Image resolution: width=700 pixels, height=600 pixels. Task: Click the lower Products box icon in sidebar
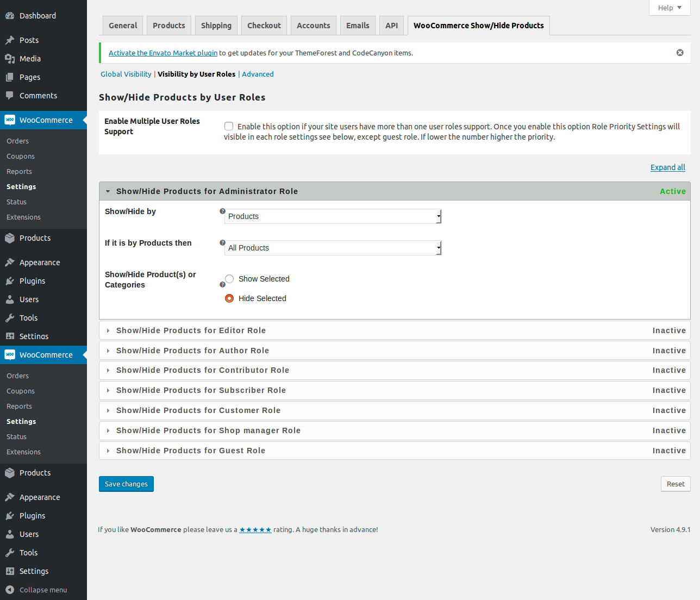tap(10, 473)
